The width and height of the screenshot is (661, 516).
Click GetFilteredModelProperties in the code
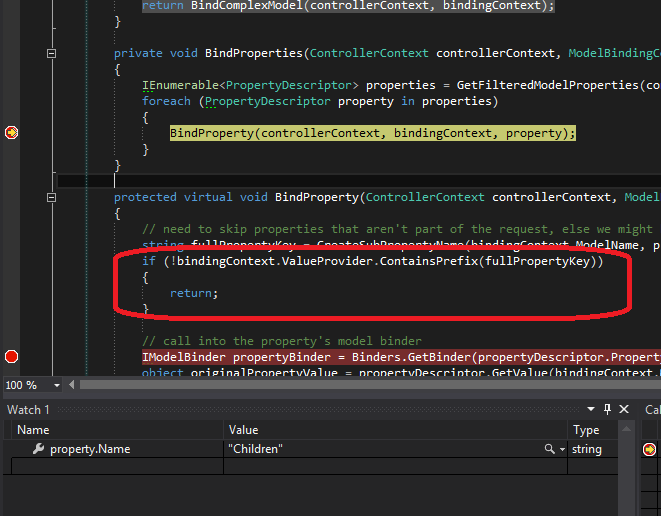[x=548, y=85]
